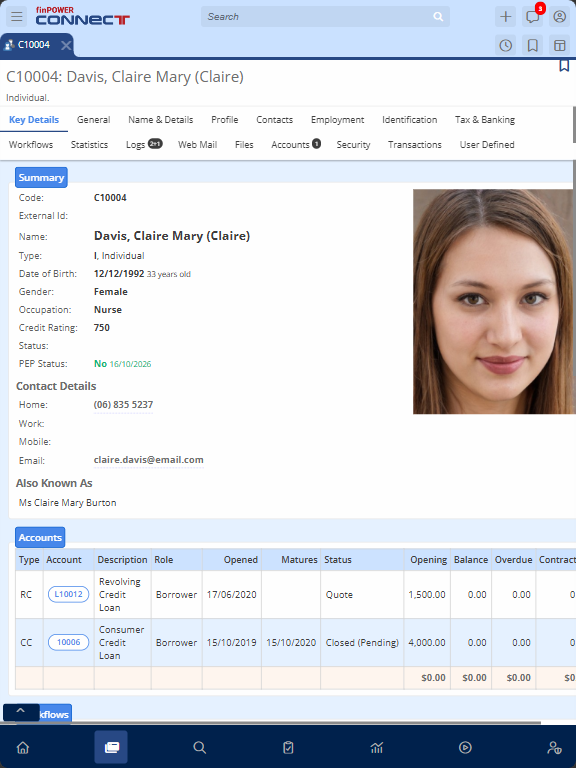Open the tasks clipboard icon in the bottom bar
The image size is (576, 768).
click(288, 747)
